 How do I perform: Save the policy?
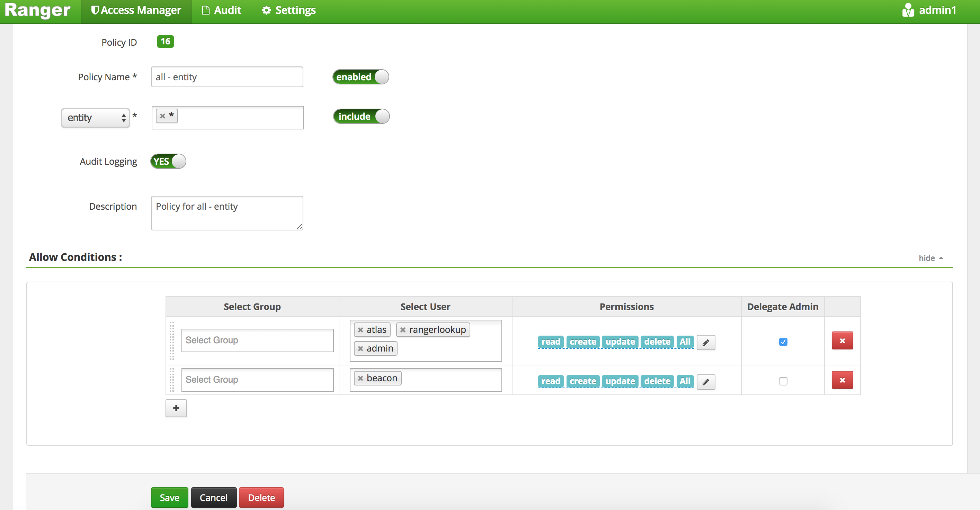point(169,498)
